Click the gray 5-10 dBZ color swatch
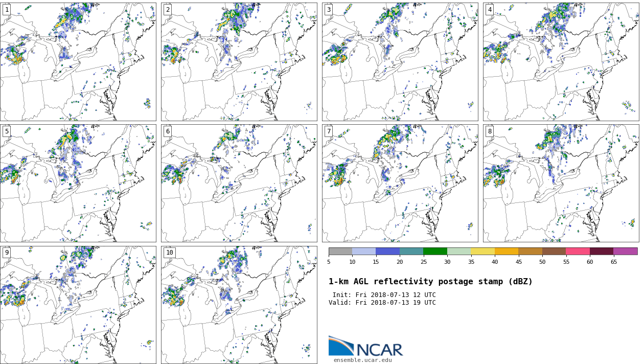The height and width of the screenshot is (364, 644). (x=340, y=251)
